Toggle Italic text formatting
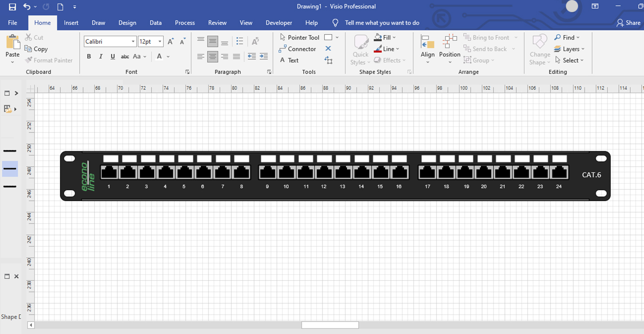The height and width of the screenshot is (334, 644). point(100,57)
